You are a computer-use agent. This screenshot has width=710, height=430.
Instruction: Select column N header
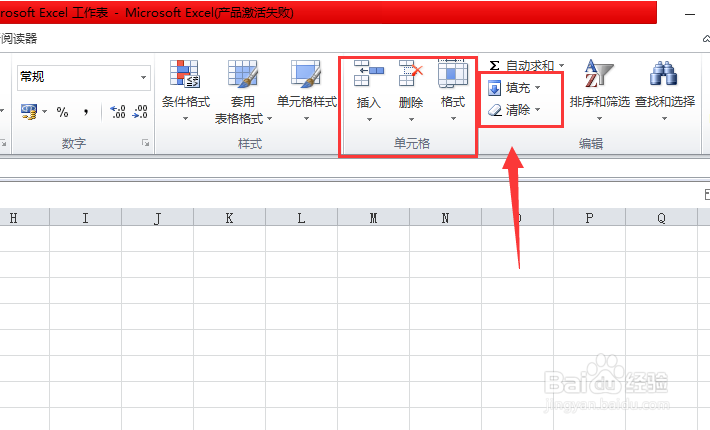point(446,218)
